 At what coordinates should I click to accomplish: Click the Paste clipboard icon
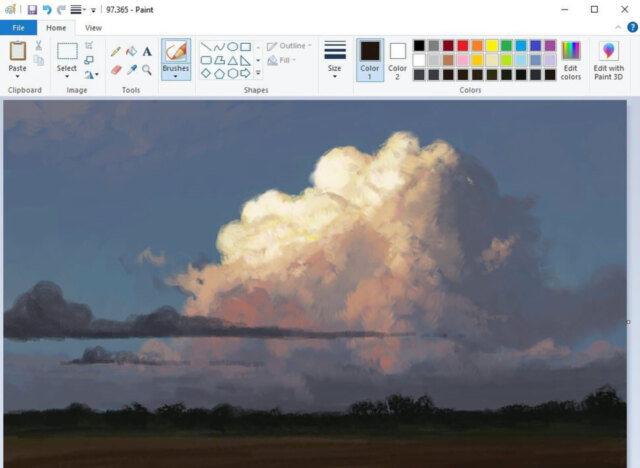click(18, 51)
